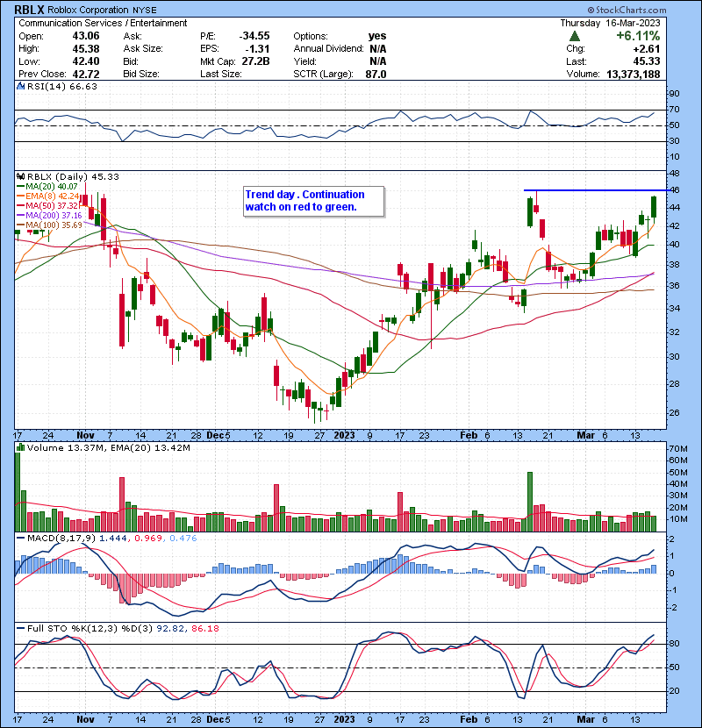Click the Open value 43.06
Viewport: 702px width, 728px height.
coord(85,36)
